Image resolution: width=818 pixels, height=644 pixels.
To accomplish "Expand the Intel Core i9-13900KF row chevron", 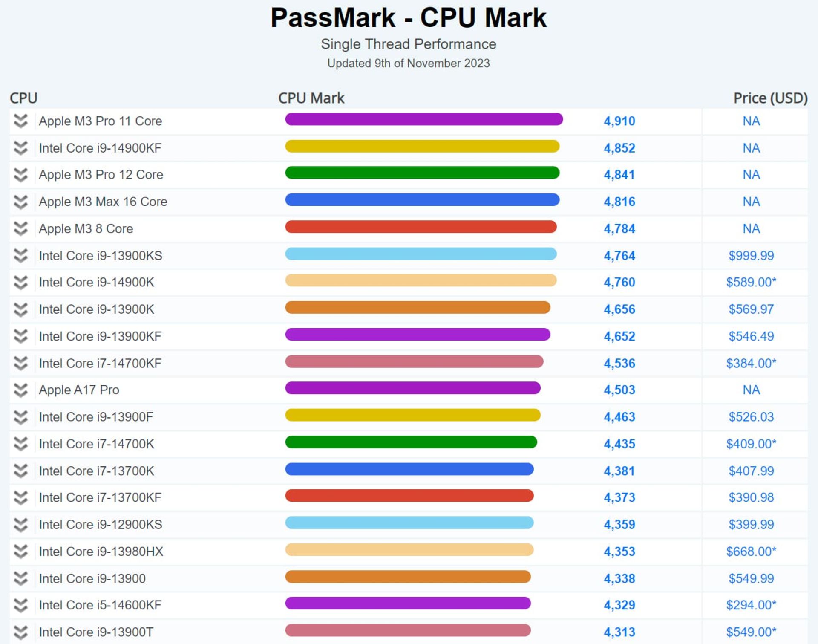I will [20, 336].
